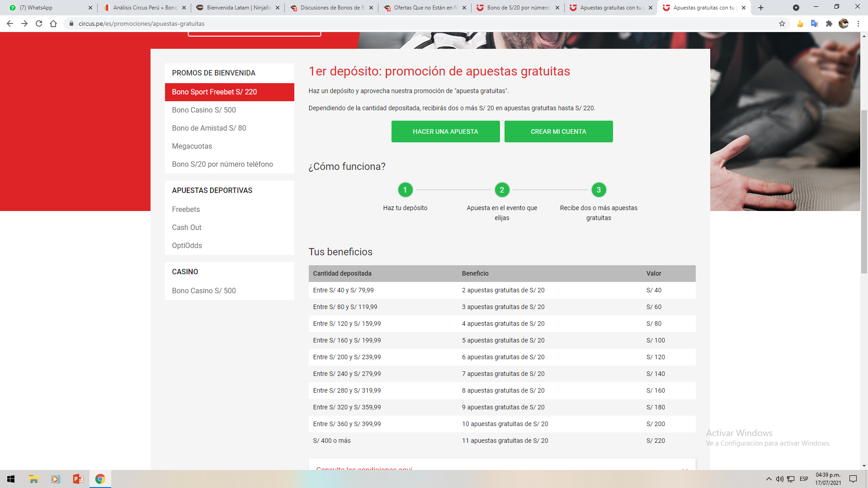This screenshot has height=488, width=868.
Task: Click the Chrome icon in the taskbar
Action: pyautogui.click(x=100, y=479)
